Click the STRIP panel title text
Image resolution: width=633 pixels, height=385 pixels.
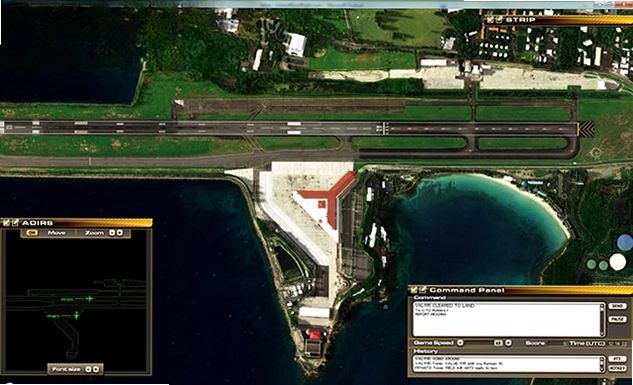click(521, 19)
